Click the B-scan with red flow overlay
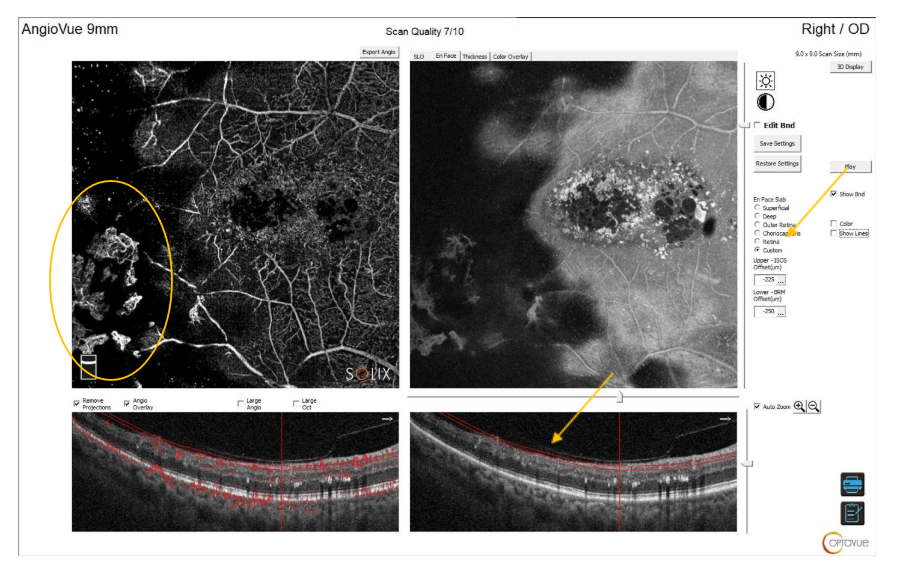Image resolution: width=901 pixels, height=566 pixels. click(235, 472)
